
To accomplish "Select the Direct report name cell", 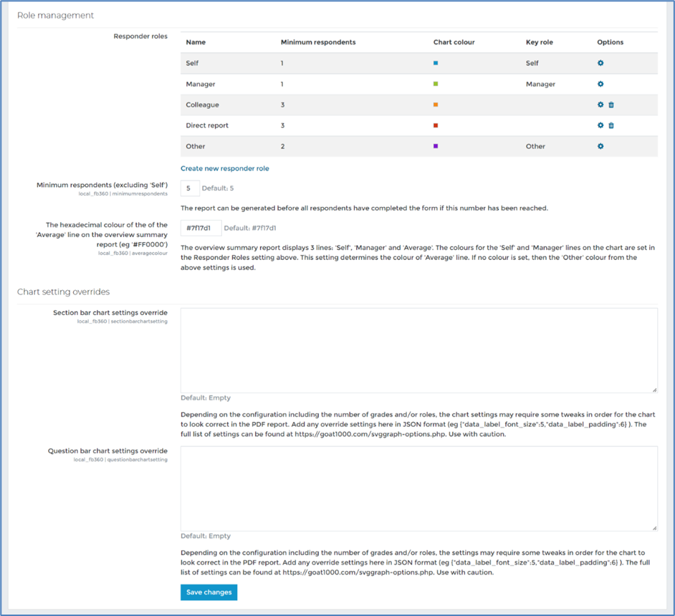I will pyautogui.click(x=207, y=125).
